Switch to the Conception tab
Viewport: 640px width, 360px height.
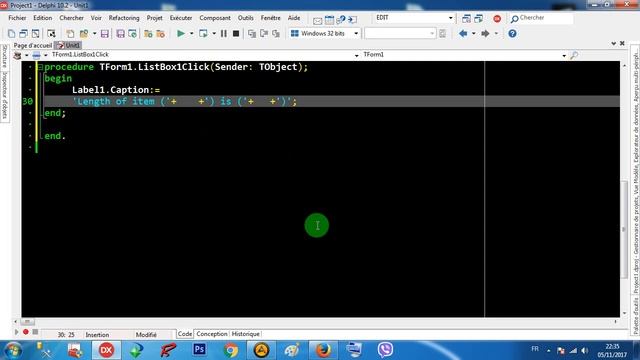pos(211,334)
